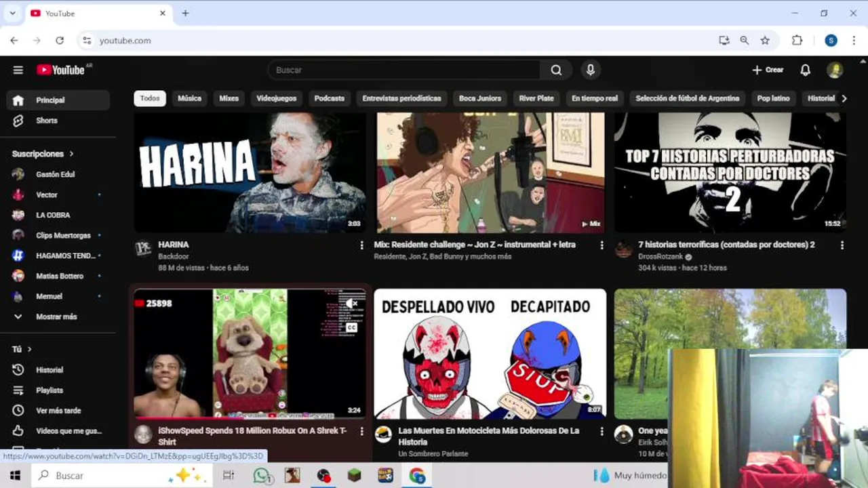Open Minecraft block icon in taskbar
The width and height of the screenshot is (868, 488).
(x=355, y=476)
